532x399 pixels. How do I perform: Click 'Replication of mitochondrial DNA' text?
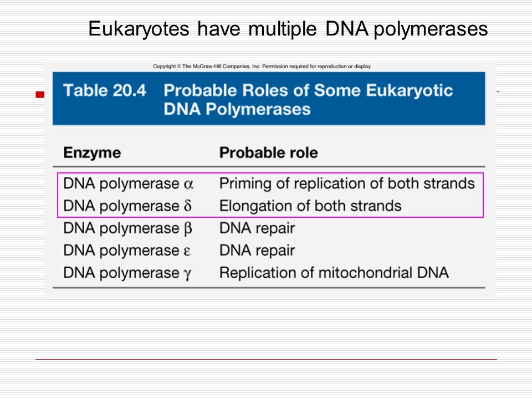pos(334,273)
